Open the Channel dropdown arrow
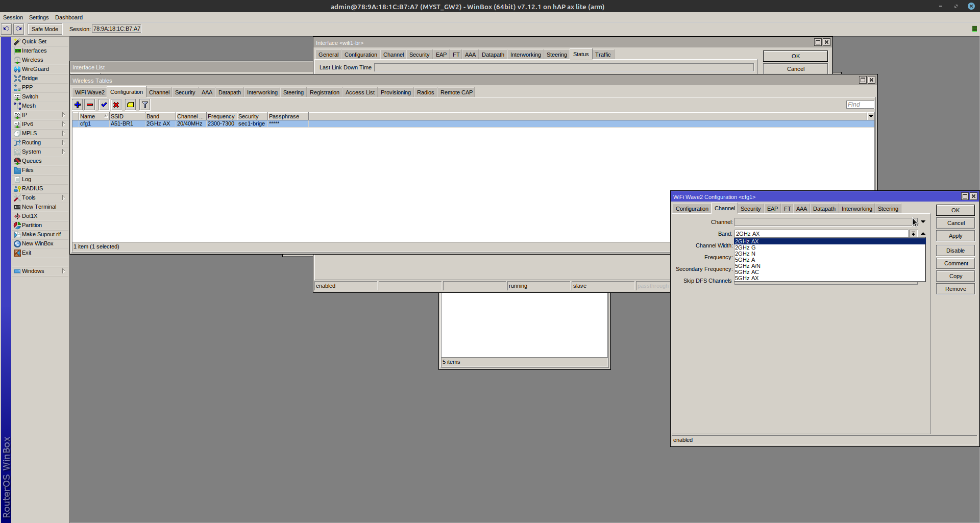This screenshot has width=980, height=523. coord(923,222)
